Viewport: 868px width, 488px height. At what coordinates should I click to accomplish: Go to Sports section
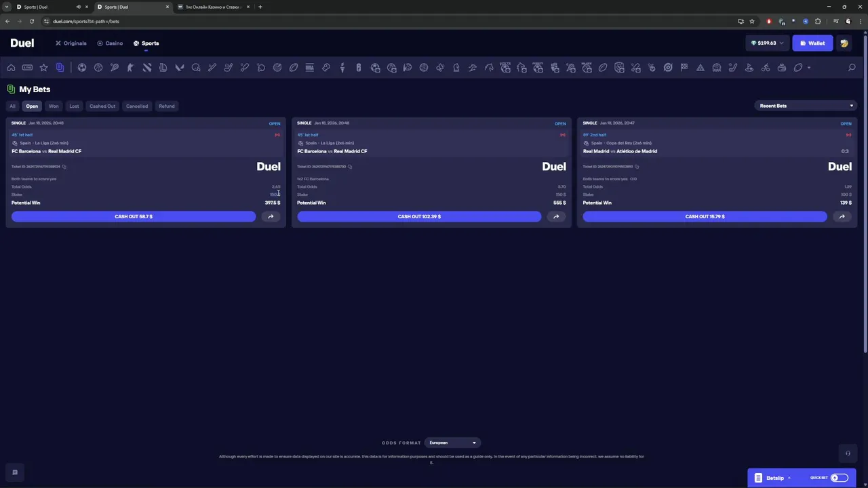click(146, 43)
